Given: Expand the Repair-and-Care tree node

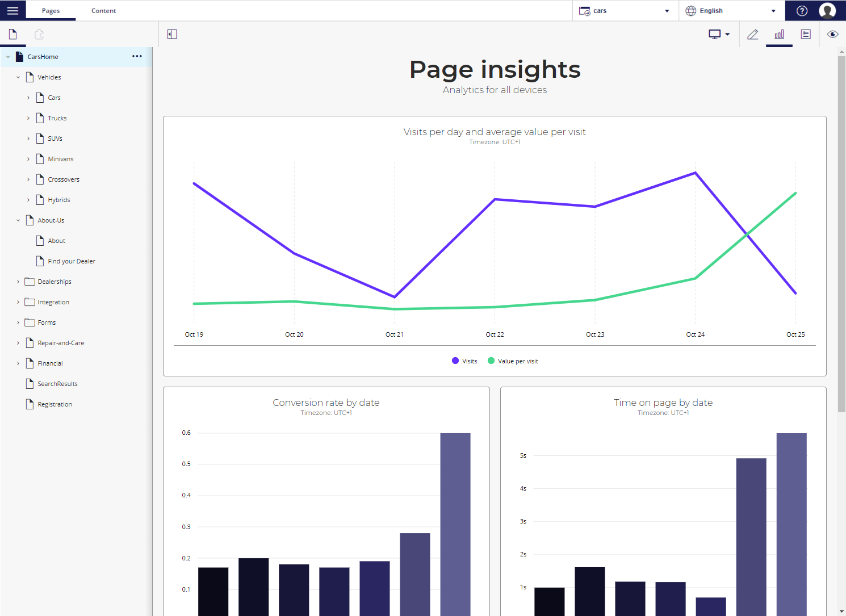Looking at the screenshot, I should (x=18, y=343).
